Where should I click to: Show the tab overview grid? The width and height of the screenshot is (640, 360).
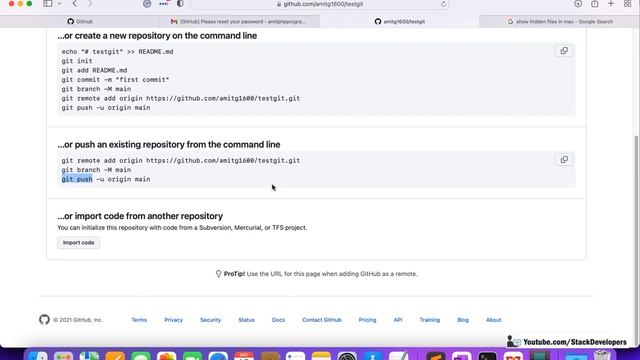628,4
